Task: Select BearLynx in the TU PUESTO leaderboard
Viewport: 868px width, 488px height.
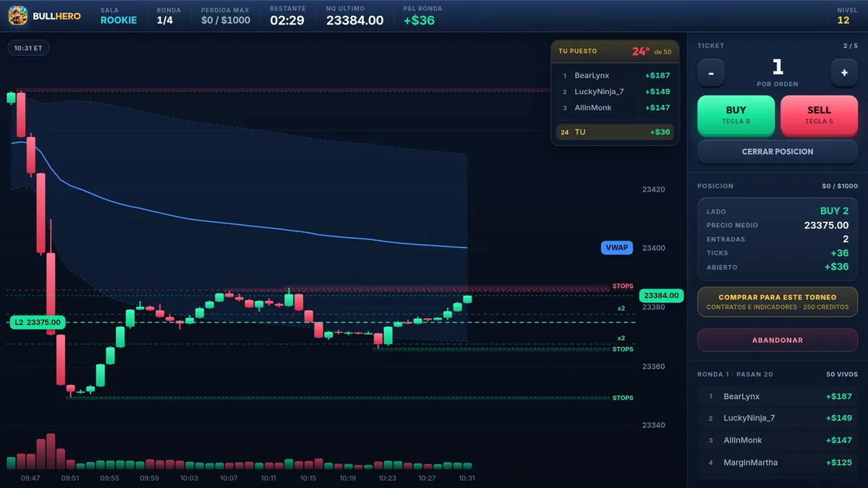Action: (615, 75)
